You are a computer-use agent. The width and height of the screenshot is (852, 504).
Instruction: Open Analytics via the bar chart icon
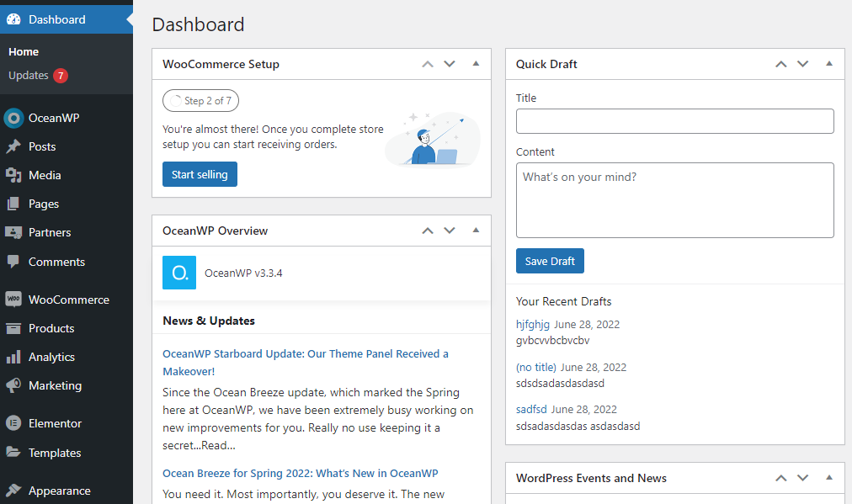tap(13, 357)
